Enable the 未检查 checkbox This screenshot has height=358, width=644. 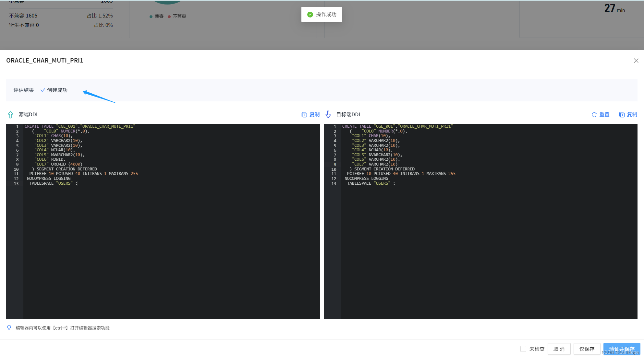(x=523, y=349)
